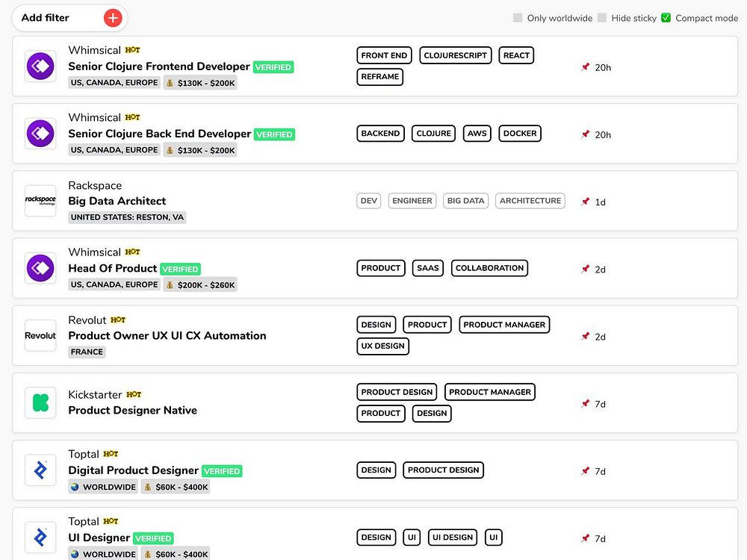Click the pin icon on Product Designer Native row

point(586,403)
